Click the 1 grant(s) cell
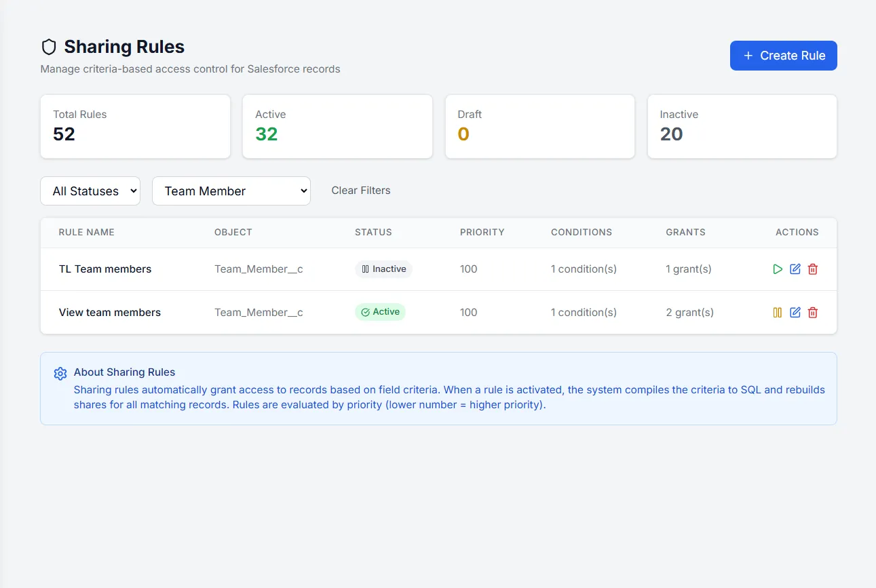 coord(689,269)
